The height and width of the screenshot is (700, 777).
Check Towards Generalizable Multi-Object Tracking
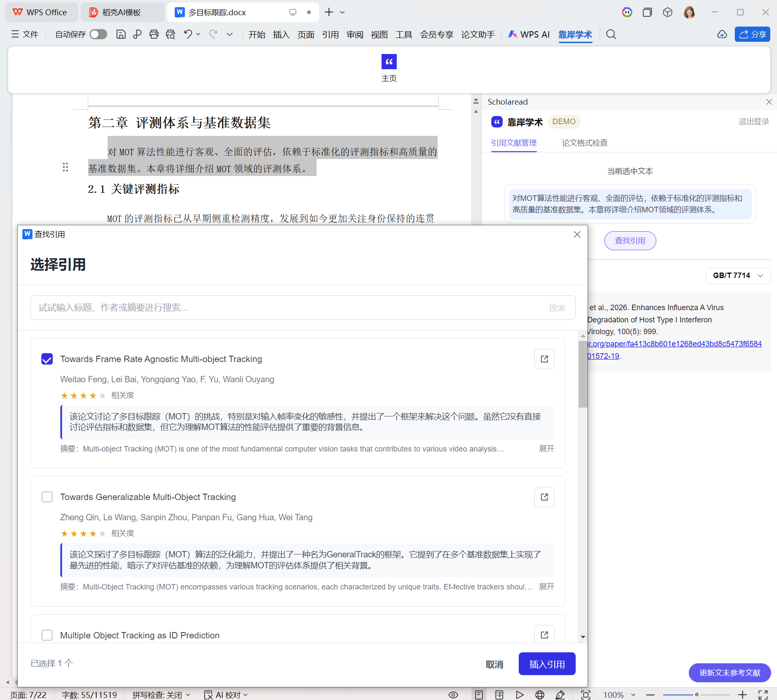(47, 497)
